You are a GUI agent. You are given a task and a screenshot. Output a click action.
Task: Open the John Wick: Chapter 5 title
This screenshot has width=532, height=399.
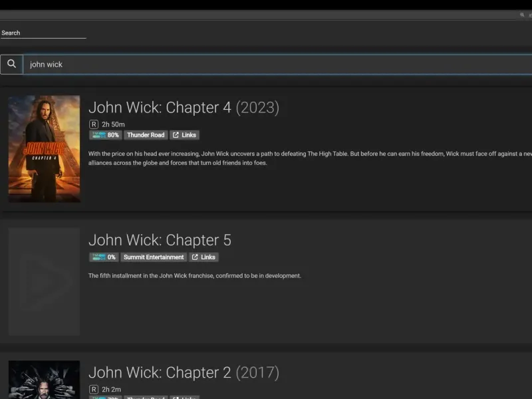[160, 240]
